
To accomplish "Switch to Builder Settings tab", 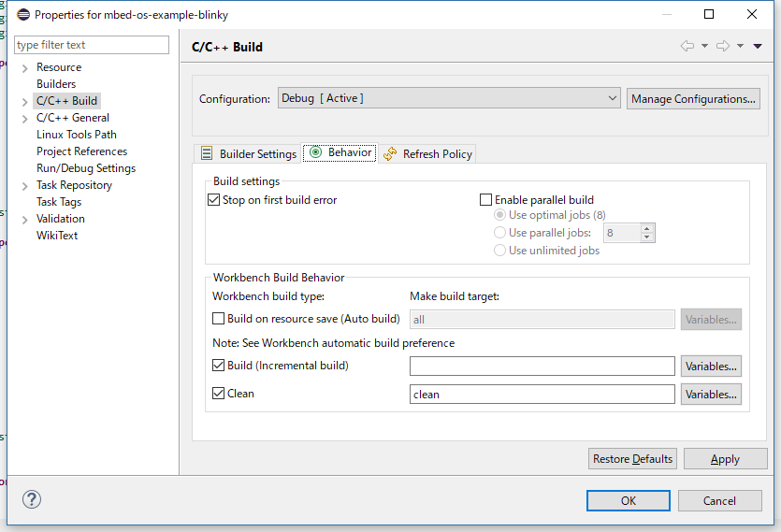I will (248, 153).
